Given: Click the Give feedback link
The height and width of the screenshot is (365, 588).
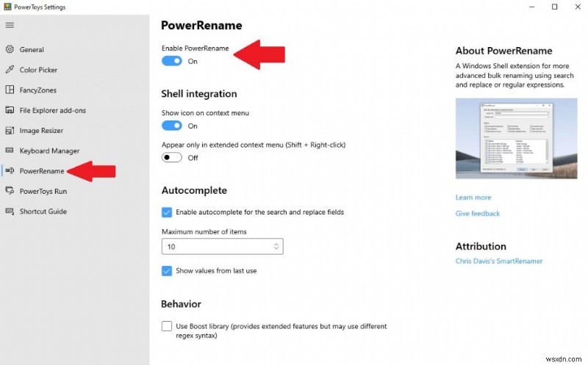Looking at the screenshot, I should click(477, 214).
